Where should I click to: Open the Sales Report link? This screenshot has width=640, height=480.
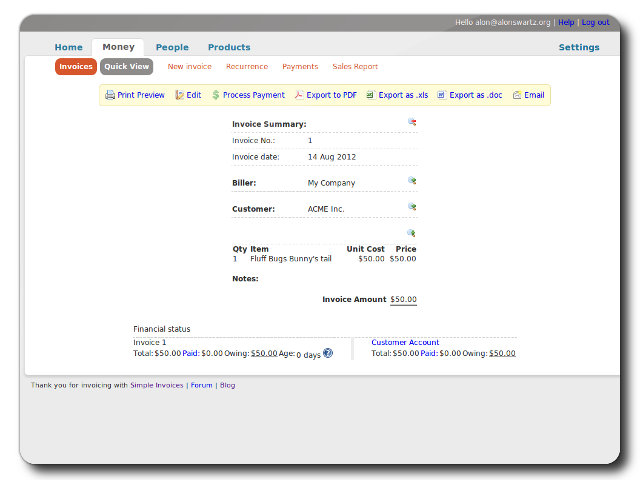click(x=355, y=67)
